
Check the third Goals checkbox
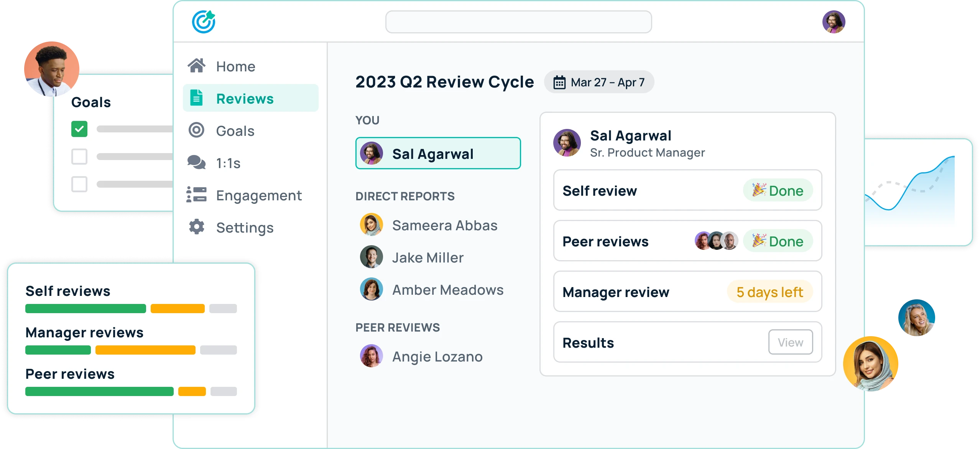coord(79,184)
